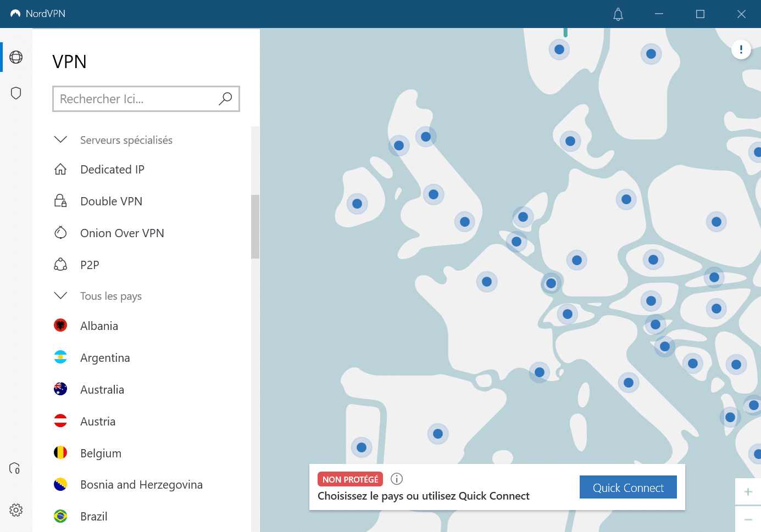
Task: Click the exclamation alert icon on map
Action: click(741, 49)
